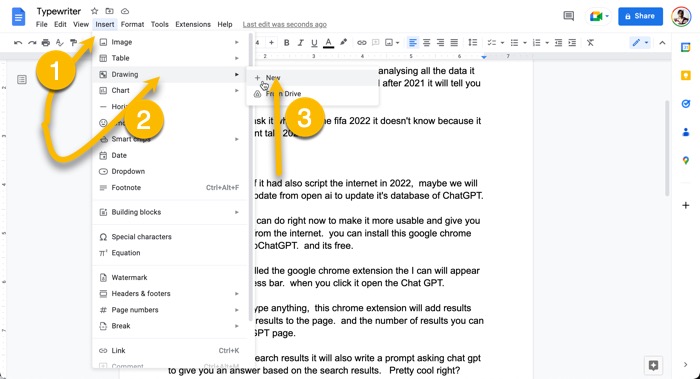Open the text color picker
700x379 pixels.
(329, 43)
